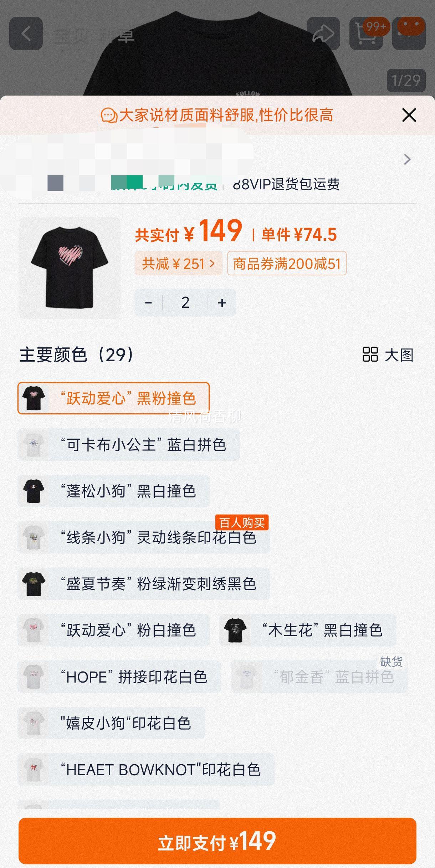Tap the back arrow icon
Viewport: 435px width, 868px height.
click(26, 34)
